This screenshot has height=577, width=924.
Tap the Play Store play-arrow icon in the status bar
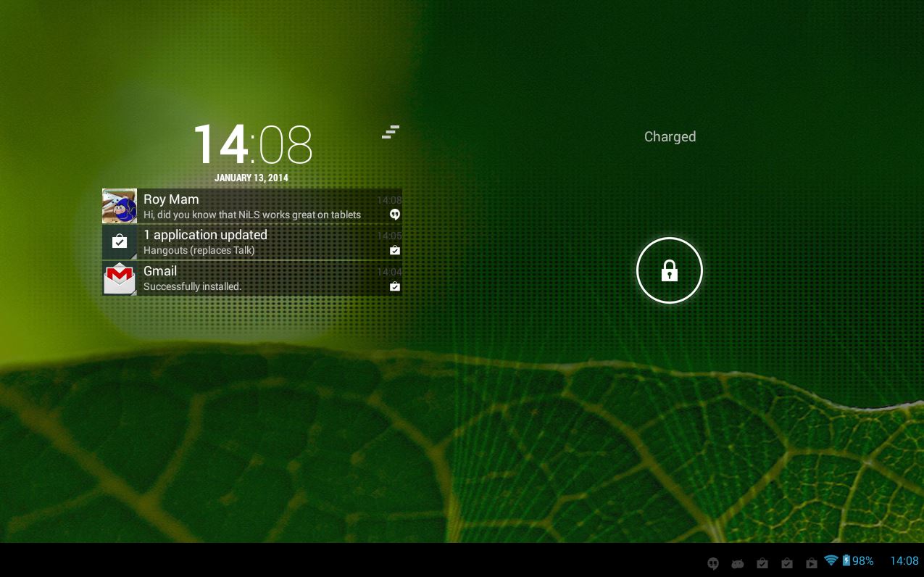coord(812,563)
